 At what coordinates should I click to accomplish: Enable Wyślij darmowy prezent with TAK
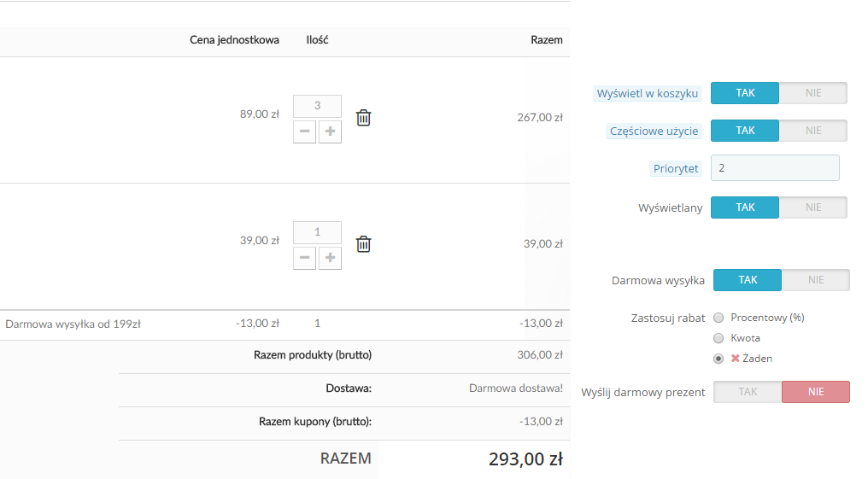coord(748,392)
